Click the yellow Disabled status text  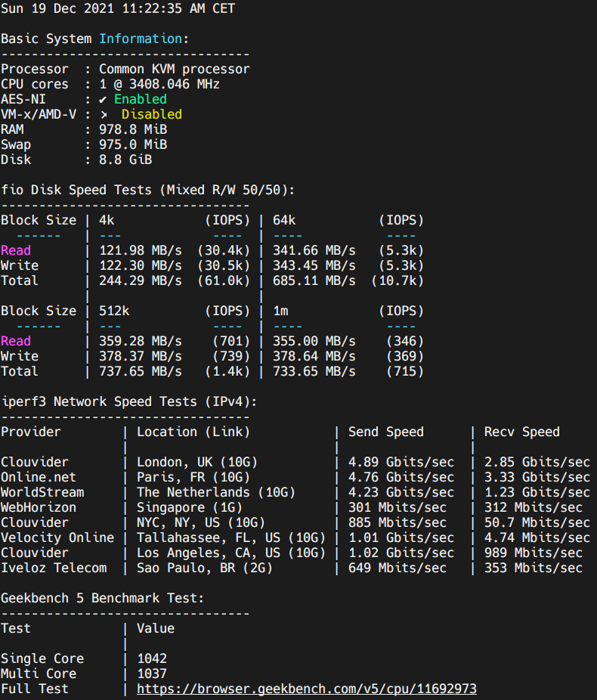click(151, 114)
